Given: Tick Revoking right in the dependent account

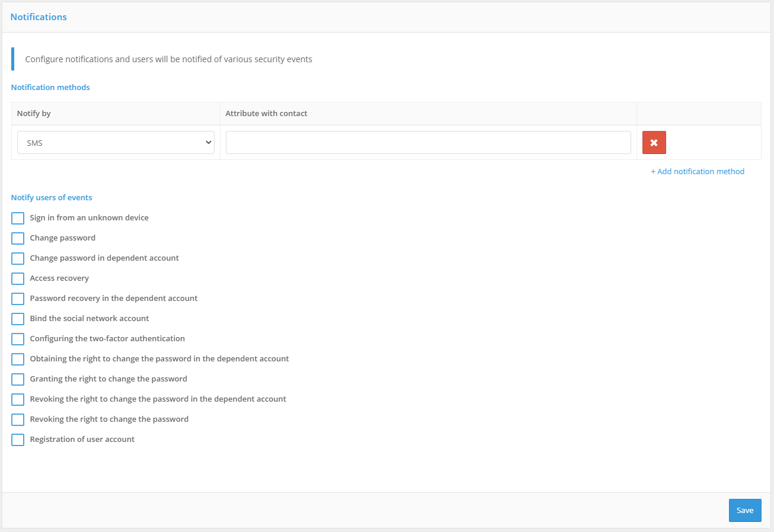Looking at the screenshot, I should [x=18, y=399].
